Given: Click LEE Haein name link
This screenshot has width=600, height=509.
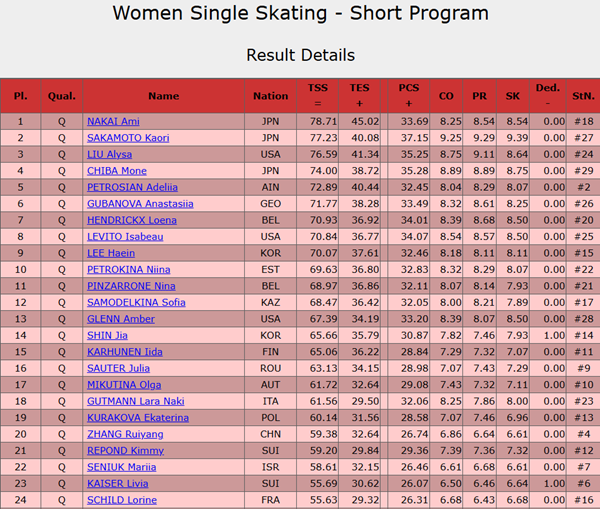Looking at the screenshot, I should pos(111,253).
